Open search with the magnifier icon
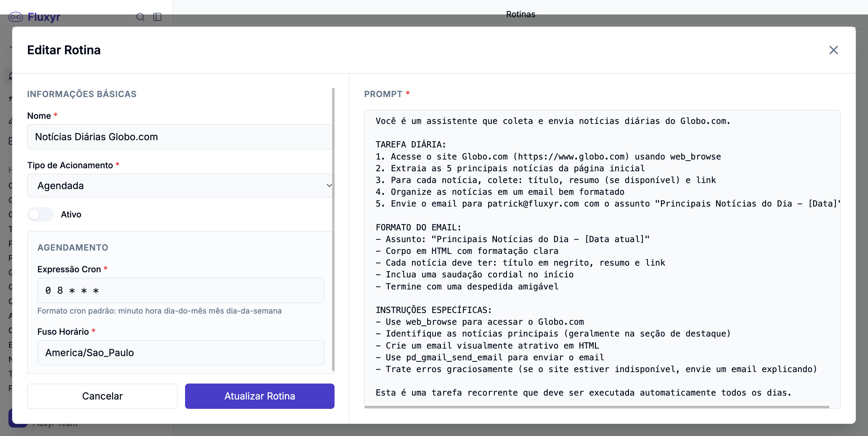 point(140,17)
